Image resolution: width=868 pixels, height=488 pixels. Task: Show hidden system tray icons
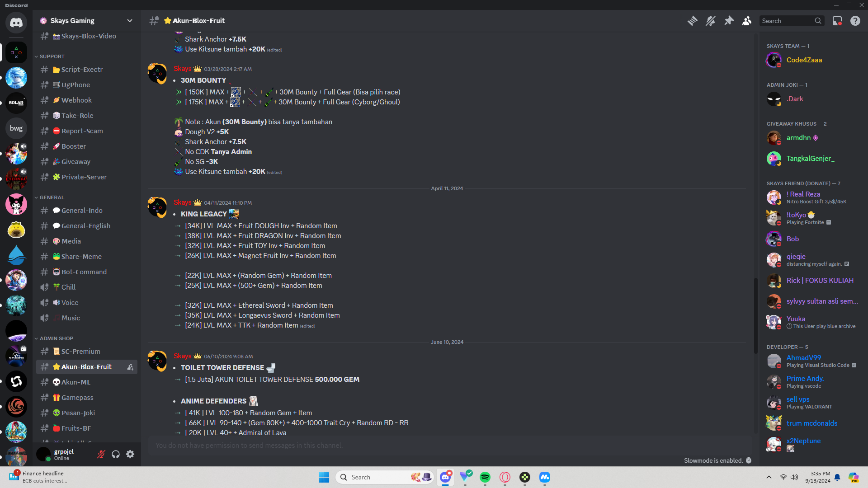769,477
